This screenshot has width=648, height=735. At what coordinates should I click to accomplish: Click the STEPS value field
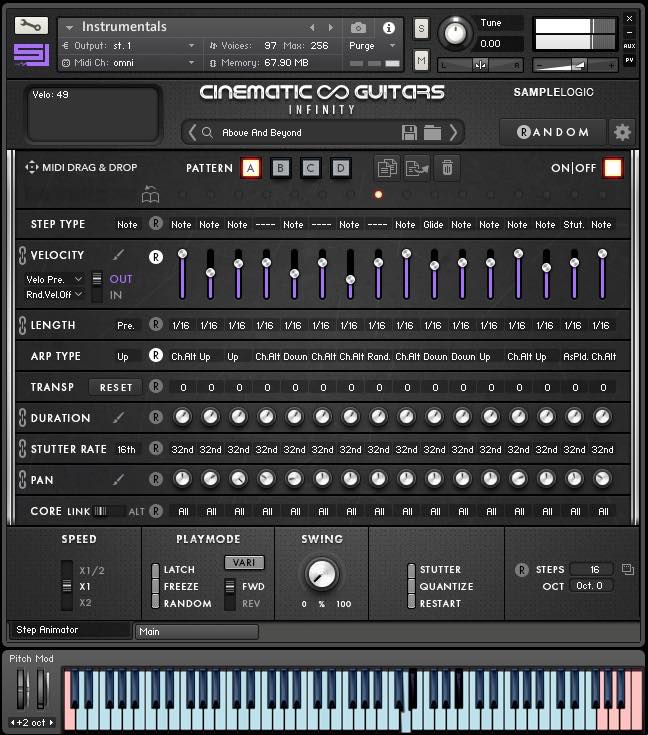[593, 569]
